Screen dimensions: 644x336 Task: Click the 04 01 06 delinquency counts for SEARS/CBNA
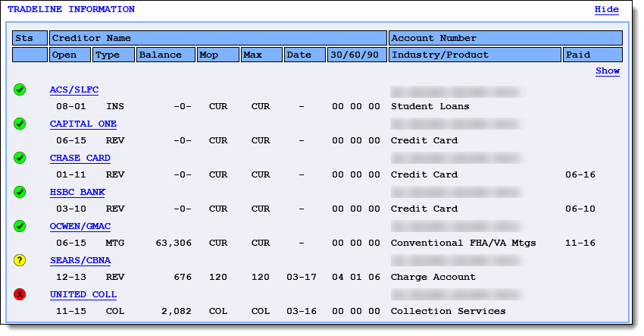[x=356, y=277]
